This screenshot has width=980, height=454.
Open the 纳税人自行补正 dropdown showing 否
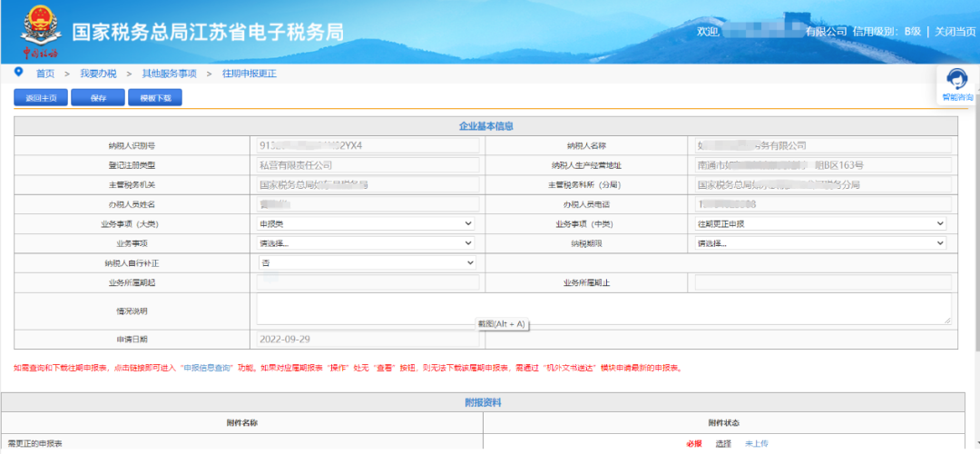click(367, 263)
